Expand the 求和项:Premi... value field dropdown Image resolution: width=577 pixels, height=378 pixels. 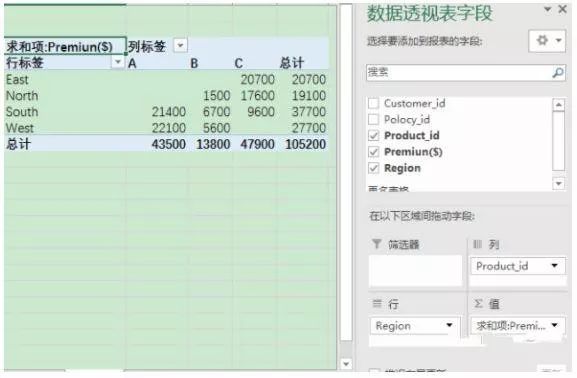[555, 325]
